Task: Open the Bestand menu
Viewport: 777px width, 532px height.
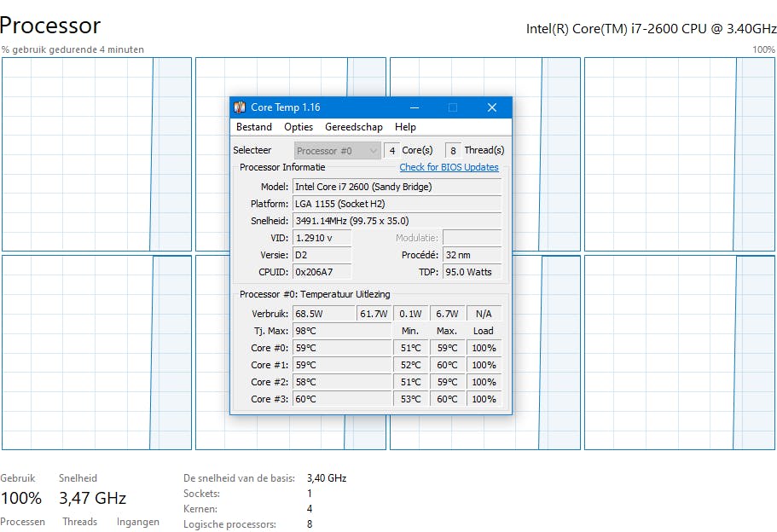Action: 253,127
